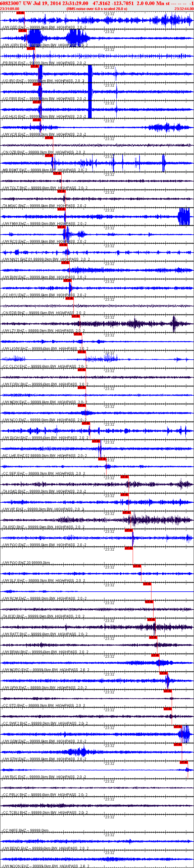Select the CC HIYU EHZ station label

pyautogui.click(x=45, y=295)
